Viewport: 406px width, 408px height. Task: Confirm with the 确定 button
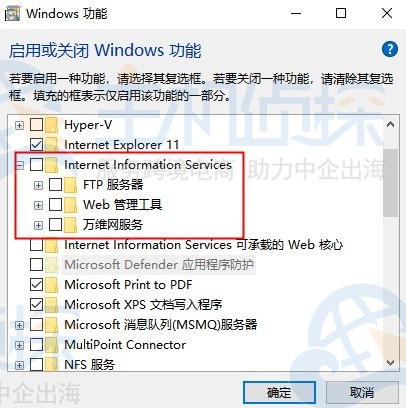coord(279,392)
